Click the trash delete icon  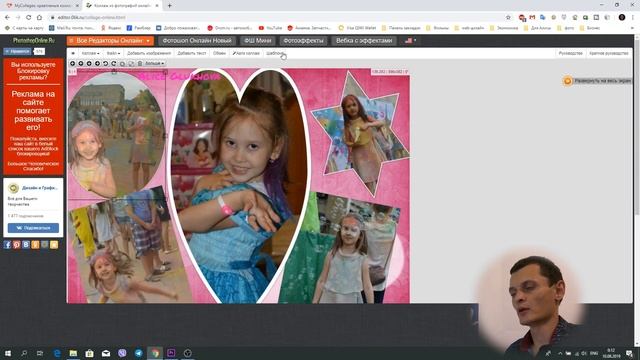(140, 63)
